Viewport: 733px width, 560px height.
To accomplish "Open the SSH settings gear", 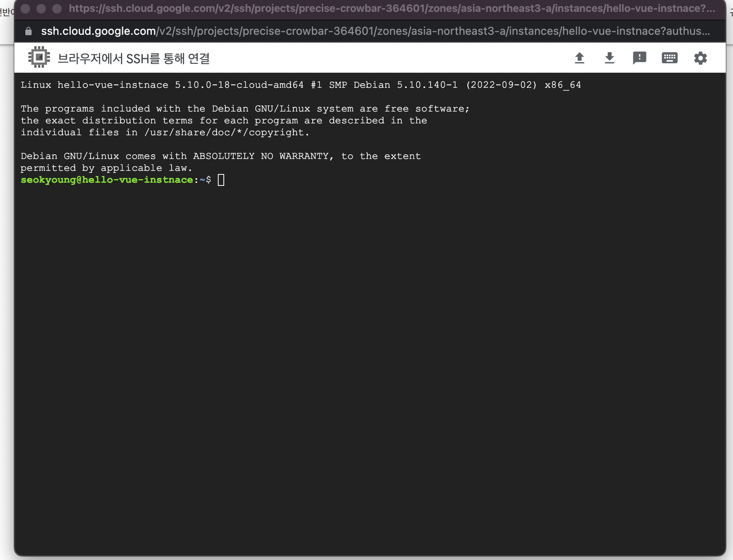I will [700, 58].
